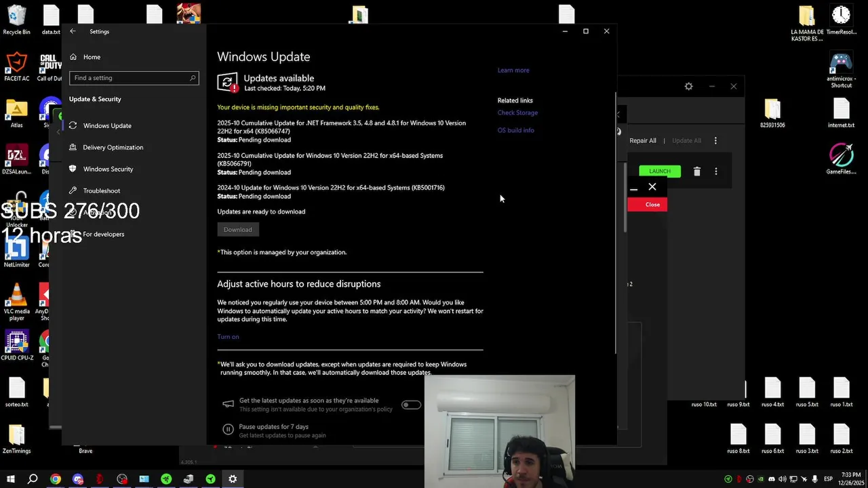The height and width of the screenshot is (488, 868).
Task: Open clock showing 7:33 PM
Action: click(x=850, y=479)
